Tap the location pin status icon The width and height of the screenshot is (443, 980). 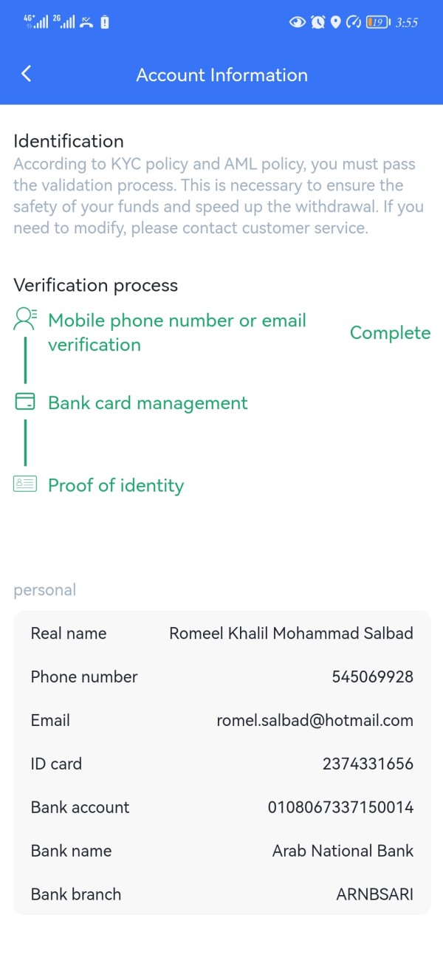(335, 22)
